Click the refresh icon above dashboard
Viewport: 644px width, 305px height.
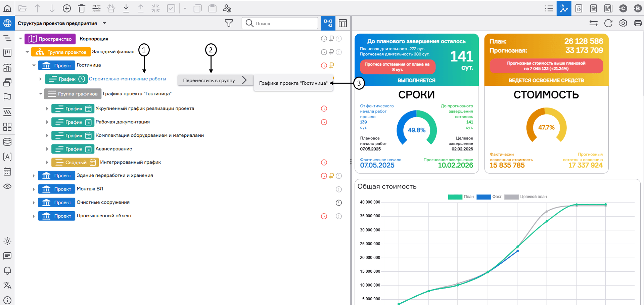coord(608,23)
